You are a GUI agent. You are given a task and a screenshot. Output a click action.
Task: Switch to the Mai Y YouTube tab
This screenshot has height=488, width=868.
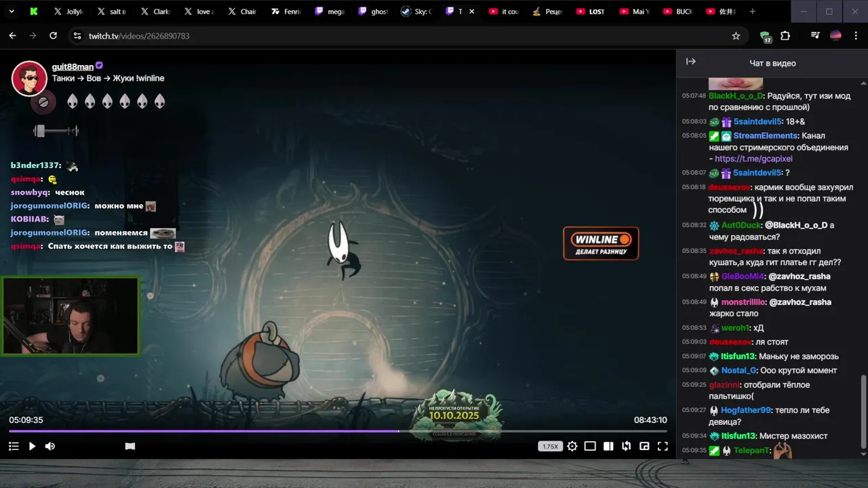(x=633, y=12)
